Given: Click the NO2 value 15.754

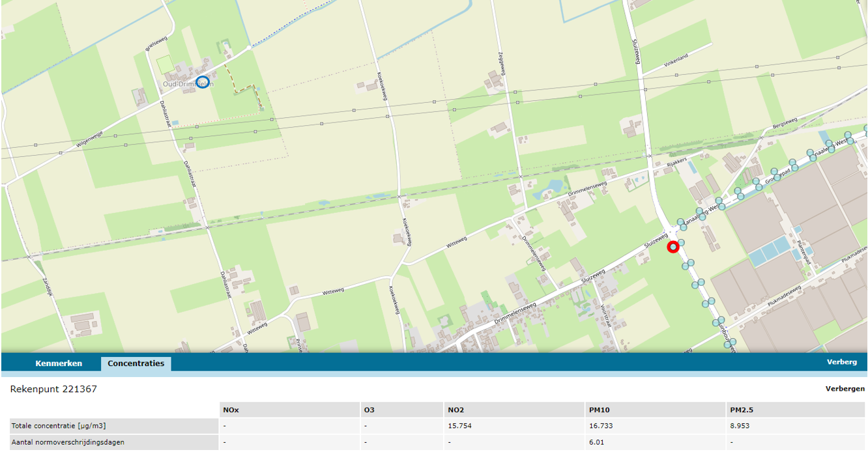Looking at the screenshot, I should (x=459, y=426).
